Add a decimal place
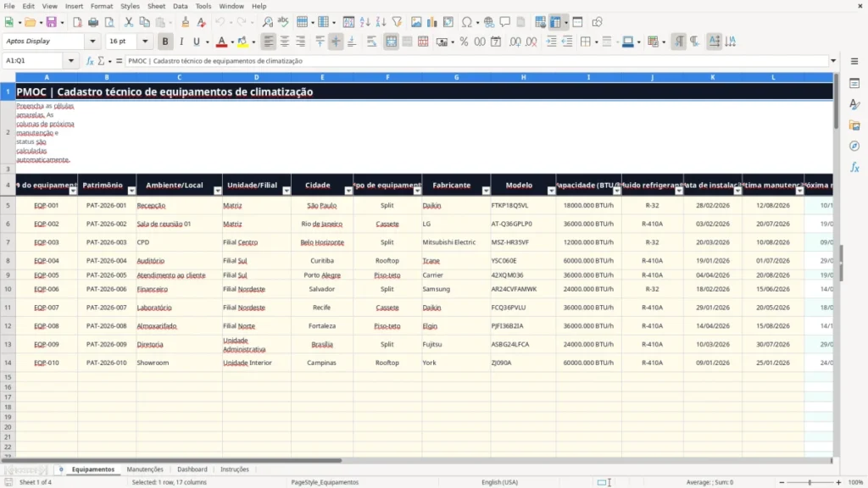This screenshot has width=868, height=488. (515, 42)
